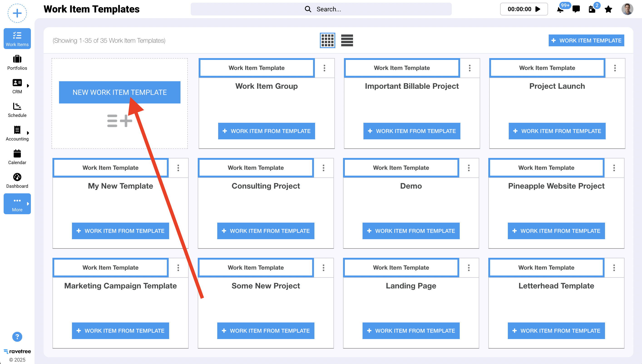The width and height of the screenshot is (642, 364).
Task: Click the search input field
Action: pyautogui.click(x=321, y=9)
